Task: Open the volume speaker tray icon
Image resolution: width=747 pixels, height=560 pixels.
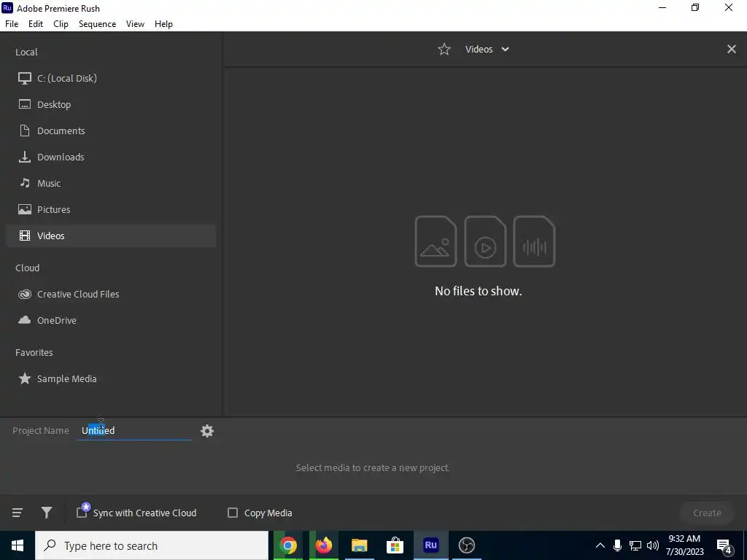Action: point(653,545)
